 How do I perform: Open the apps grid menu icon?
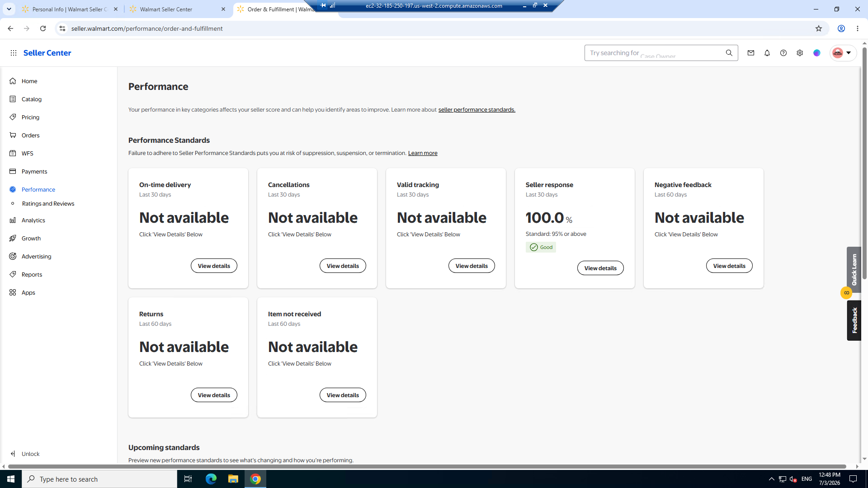click(14, 53)
